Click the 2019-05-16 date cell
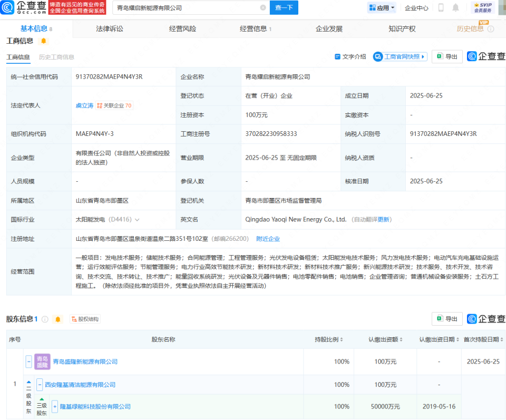Viewport: 506px width, 420px height. coord(439,406)
